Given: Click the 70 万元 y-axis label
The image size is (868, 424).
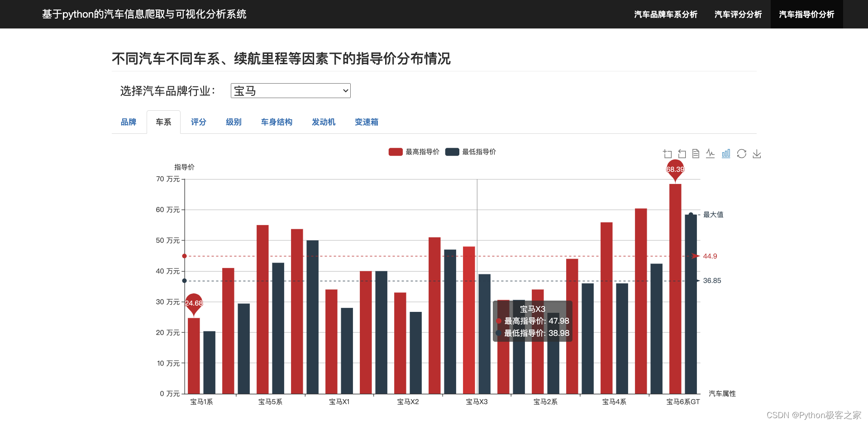Looking at the screenshot, I should (x=168, y=179).
